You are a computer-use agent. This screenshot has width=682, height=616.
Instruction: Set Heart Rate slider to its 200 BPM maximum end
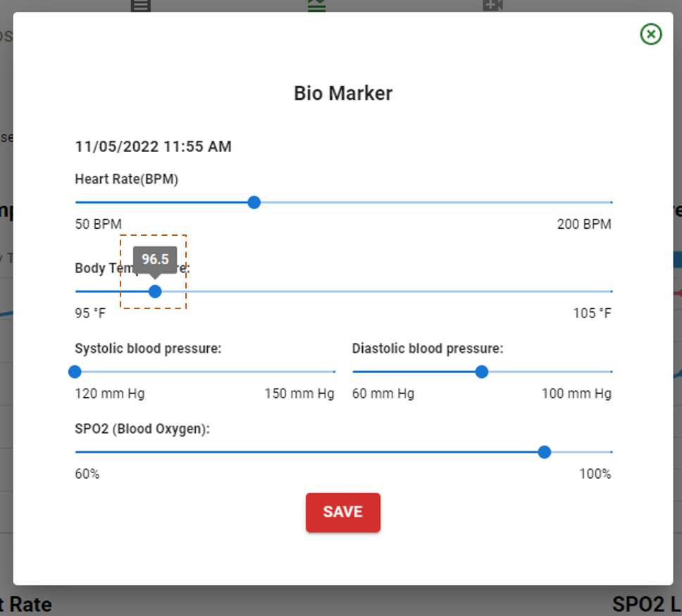tap(610, 203)
